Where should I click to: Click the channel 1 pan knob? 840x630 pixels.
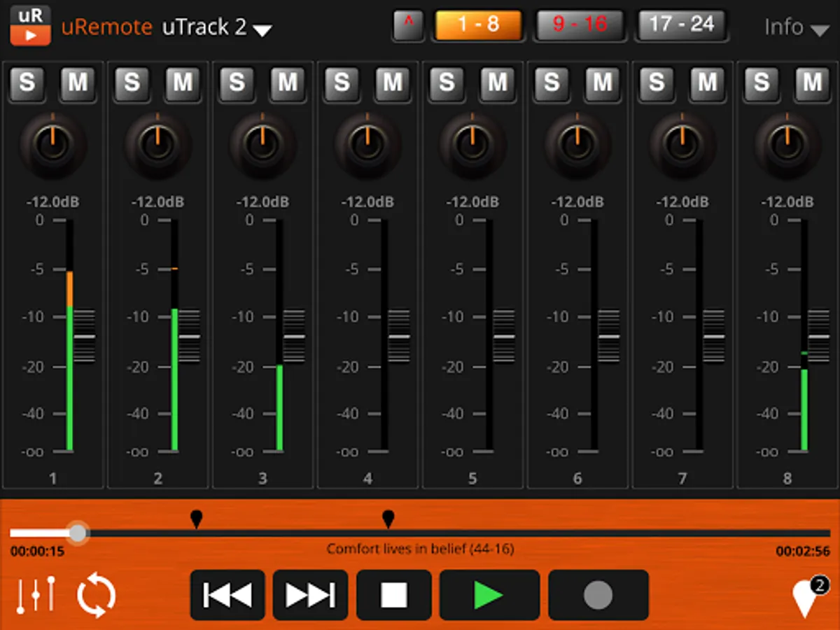(52, 144)
